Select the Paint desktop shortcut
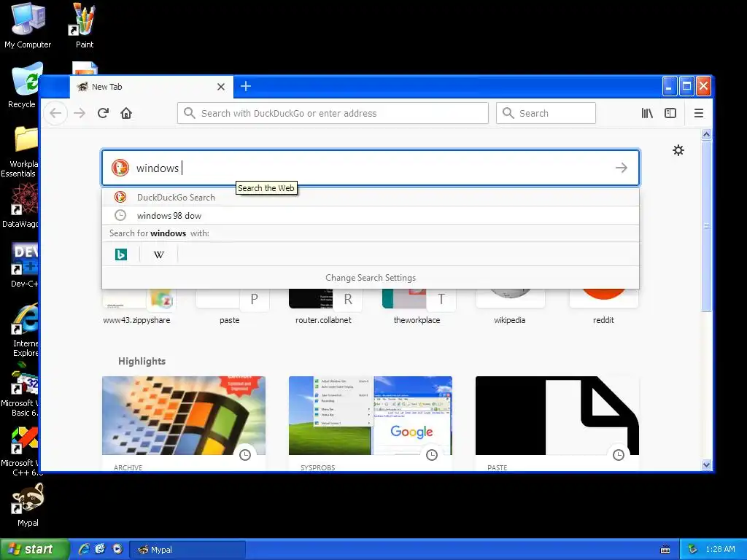 (85, 26)
